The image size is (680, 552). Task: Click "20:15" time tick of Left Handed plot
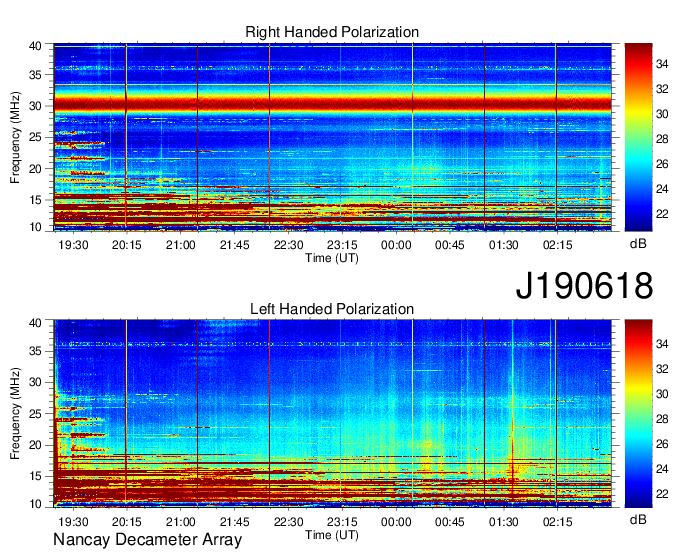(x=127, y=522)
